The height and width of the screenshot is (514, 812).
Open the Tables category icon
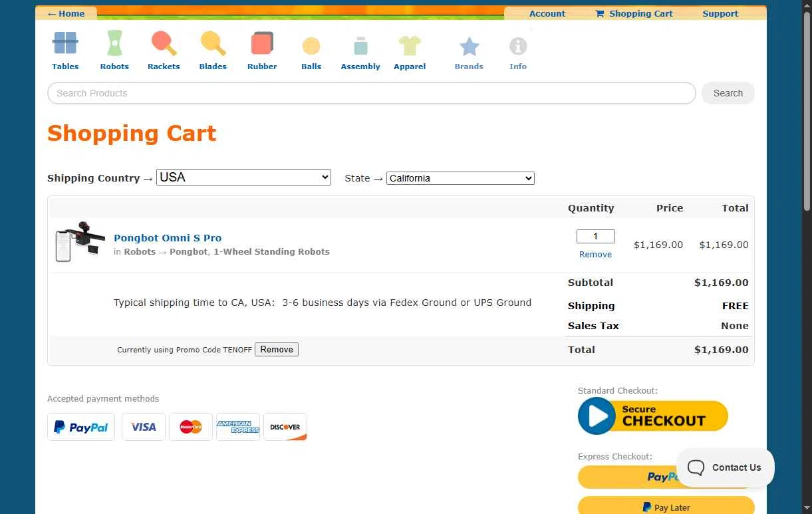[x=65, y=44]
